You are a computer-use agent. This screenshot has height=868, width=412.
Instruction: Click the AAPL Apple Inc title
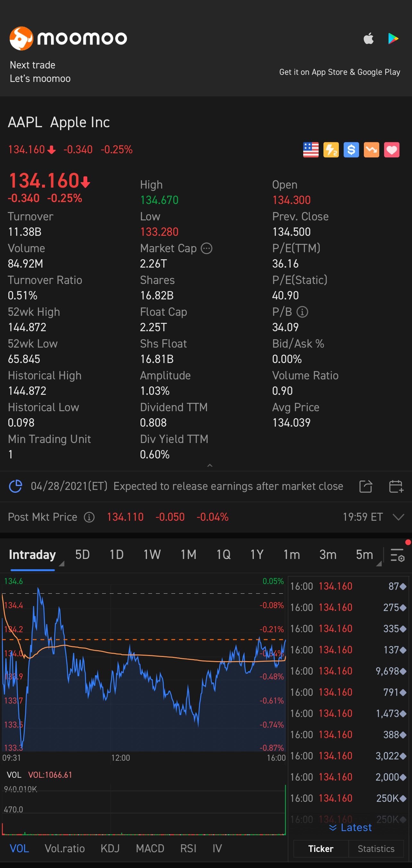59,122
